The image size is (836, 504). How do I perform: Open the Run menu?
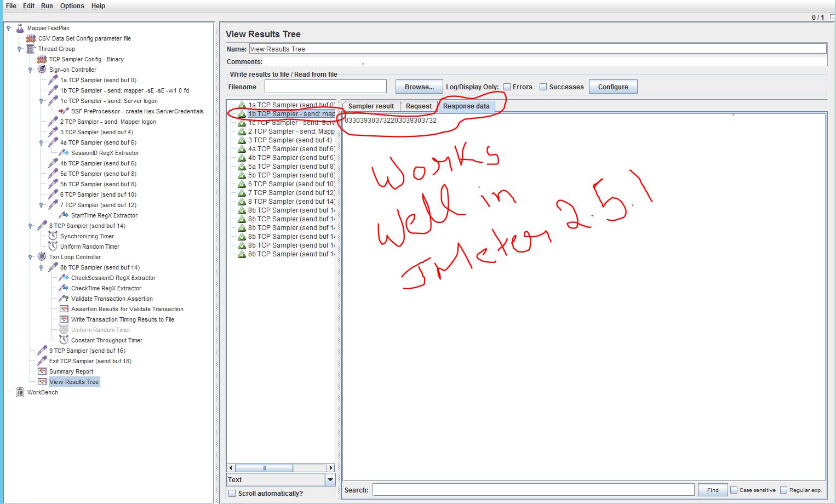coord(47,6)
